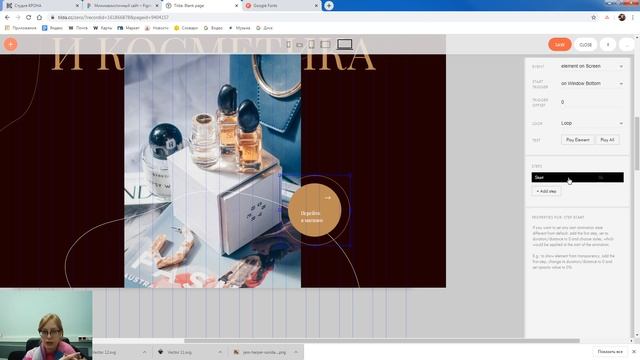Screen dimensions: 640x360
Task: Click the round button right of Close
Action: (608, 44)
